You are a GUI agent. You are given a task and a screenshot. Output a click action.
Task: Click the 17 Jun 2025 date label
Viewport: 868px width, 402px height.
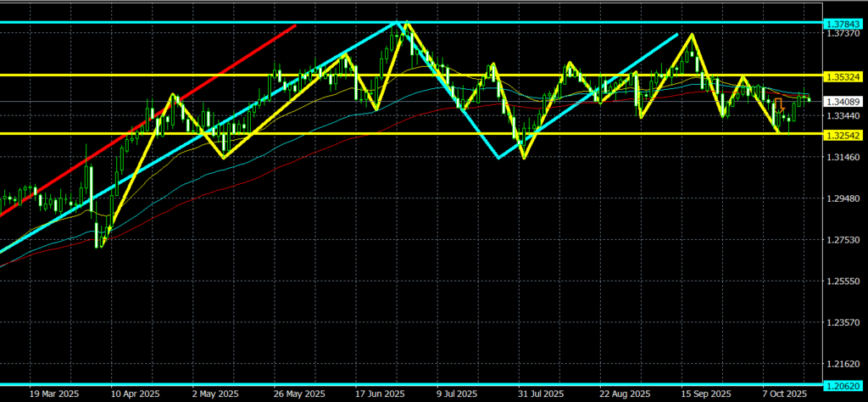(x=379, y=394)
